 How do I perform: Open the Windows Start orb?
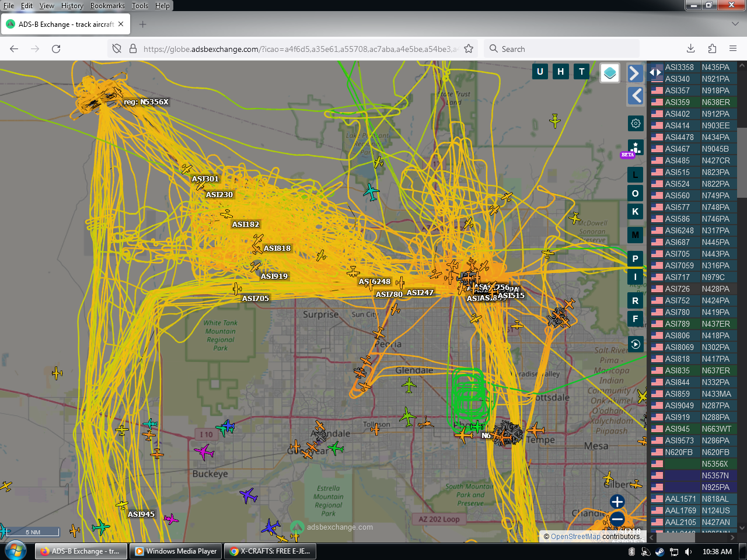click(15, 551)
